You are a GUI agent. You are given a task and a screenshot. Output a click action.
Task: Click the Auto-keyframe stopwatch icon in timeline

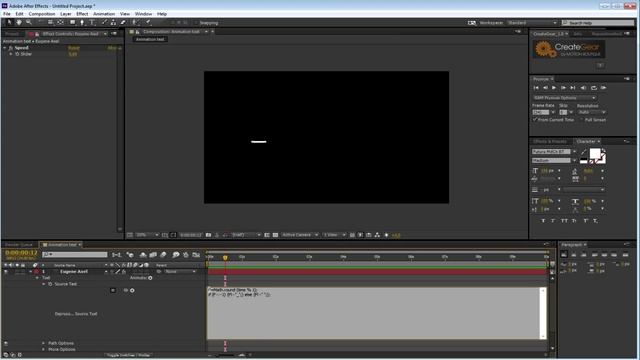point(186,255)
